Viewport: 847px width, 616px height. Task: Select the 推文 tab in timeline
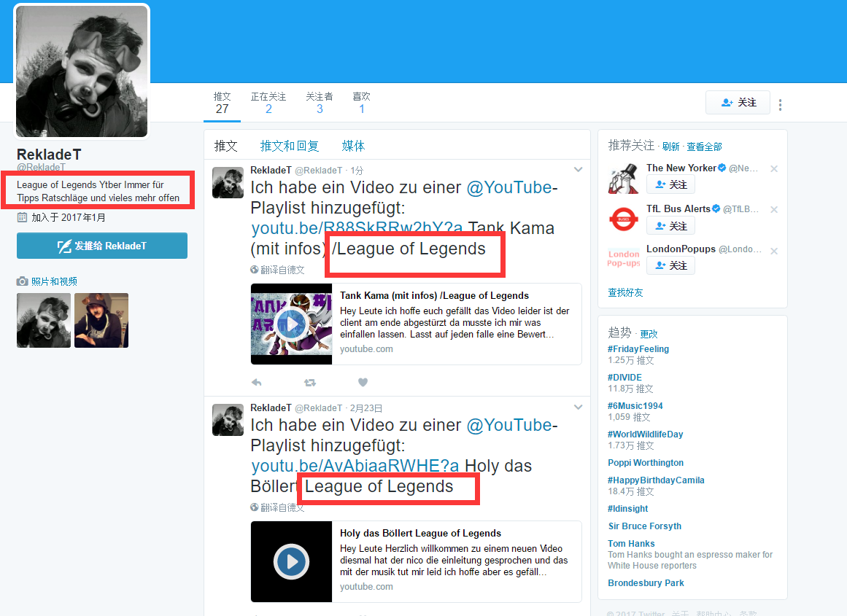tap(226, 146)
